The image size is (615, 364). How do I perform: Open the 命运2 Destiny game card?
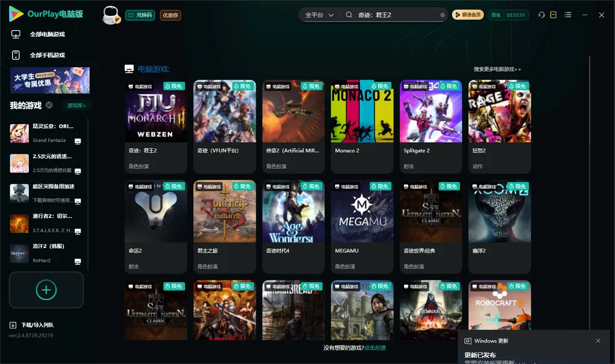point(156,227)
